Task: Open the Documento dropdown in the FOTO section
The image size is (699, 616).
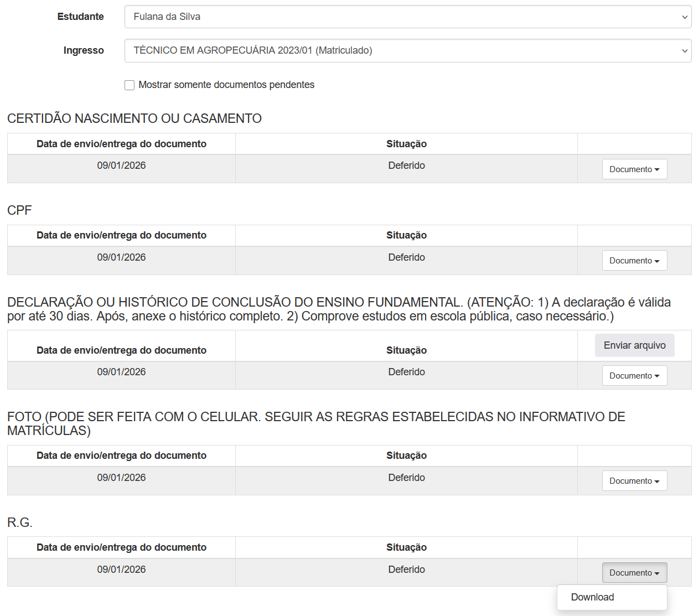Action: coord(634,480)
